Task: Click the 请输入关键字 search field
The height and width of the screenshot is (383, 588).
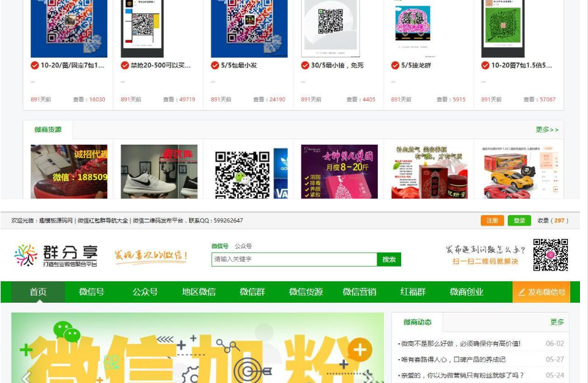Action: (x=294, y=260)
